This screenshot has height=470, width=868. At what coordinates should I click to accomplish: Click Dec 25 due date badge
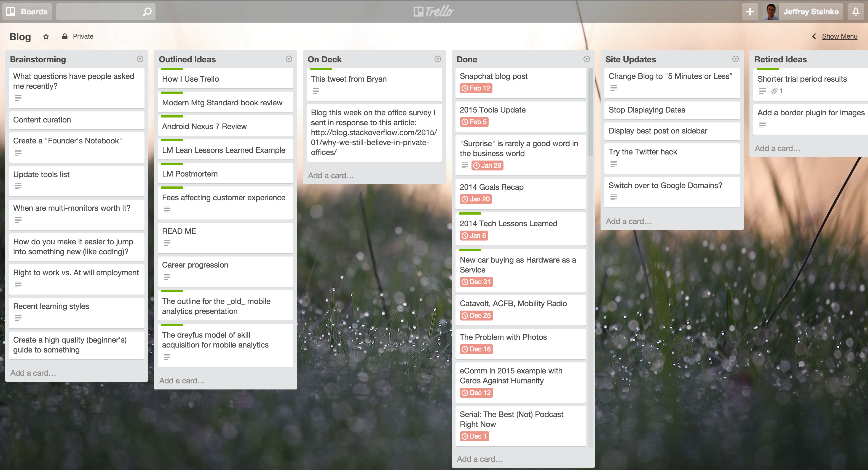(x=476, y=316)
